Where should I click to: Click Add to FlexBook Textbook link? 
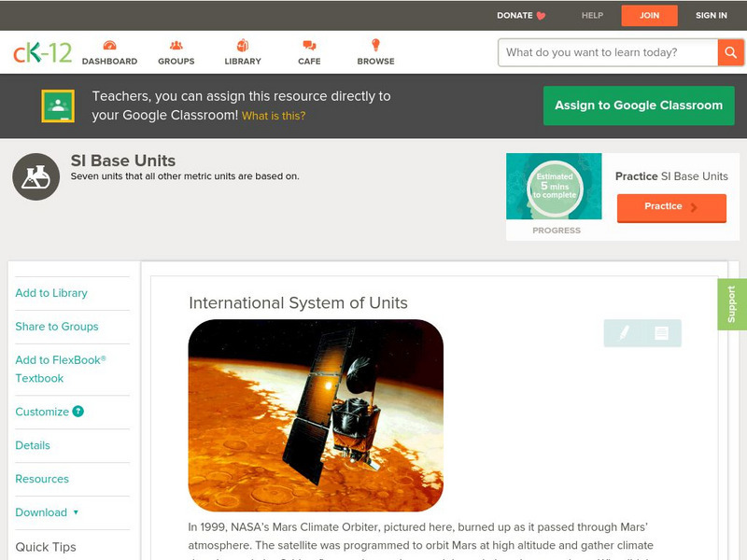pos(61,369)
